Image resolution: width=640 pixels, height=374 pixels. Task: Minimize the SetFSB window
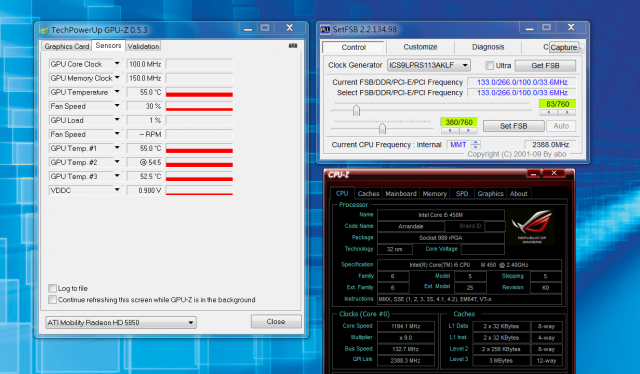point(529,28)
